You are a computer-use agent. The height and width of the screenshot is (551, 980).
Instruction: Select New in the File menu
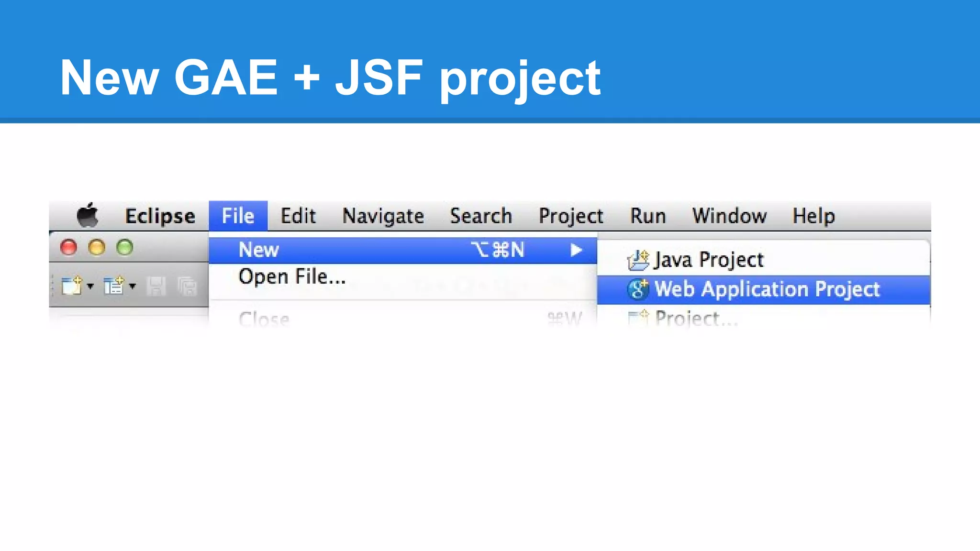tap(403, 250)
